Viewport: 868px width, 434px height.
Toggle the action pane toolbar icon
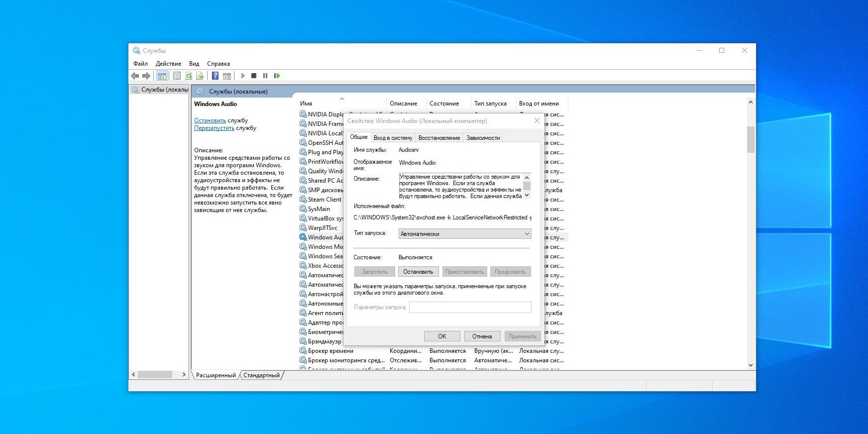pos(227,76)
